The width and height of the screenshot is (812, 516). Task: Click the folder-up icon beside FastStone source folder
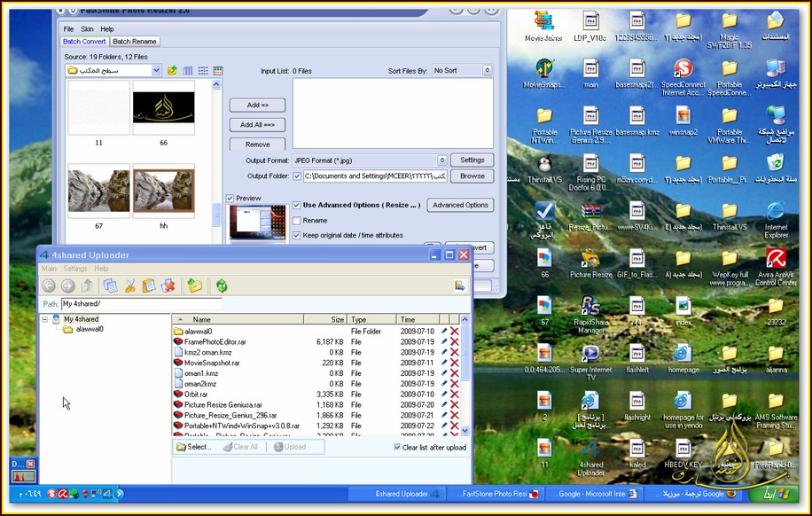(173, 70)
